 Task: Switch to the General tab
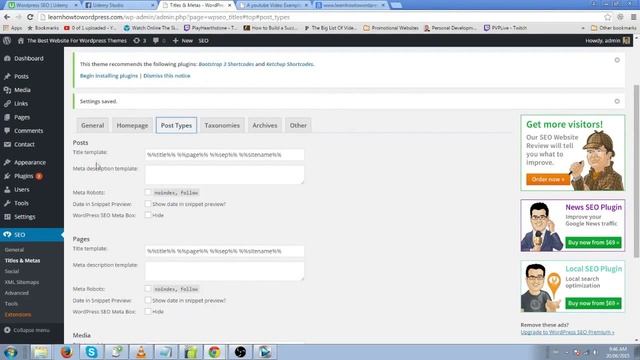click(93, 125)
